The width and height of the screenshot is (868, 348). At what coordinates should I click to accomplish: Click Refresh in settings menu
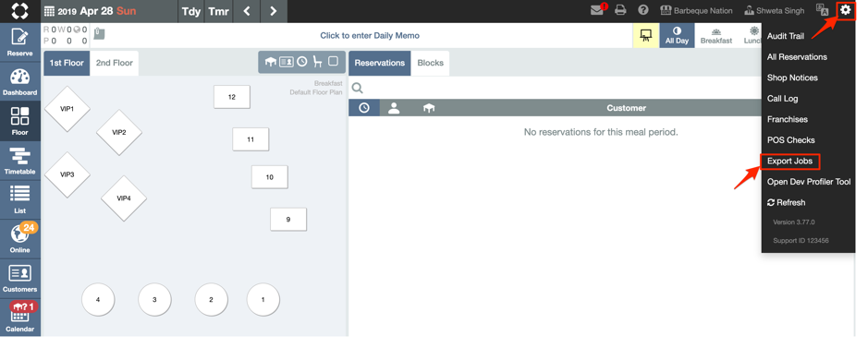point(786,203)
